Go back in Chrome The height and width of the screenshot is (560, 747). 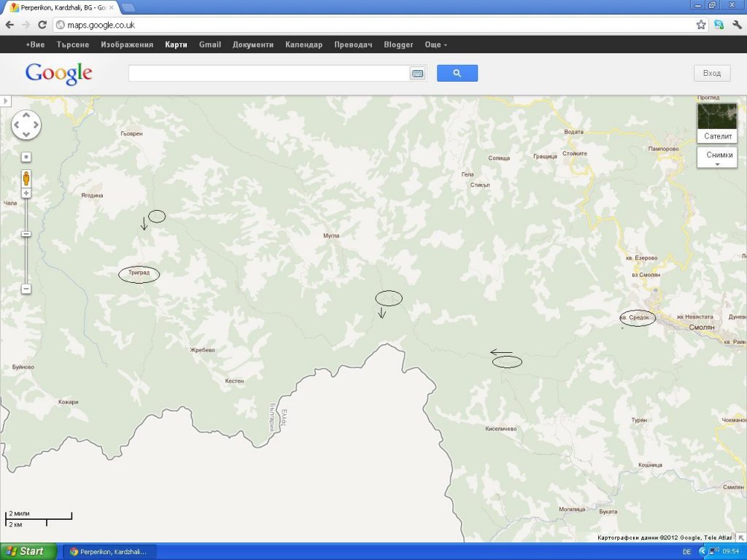pyautogui.click(x=9, y=25)
